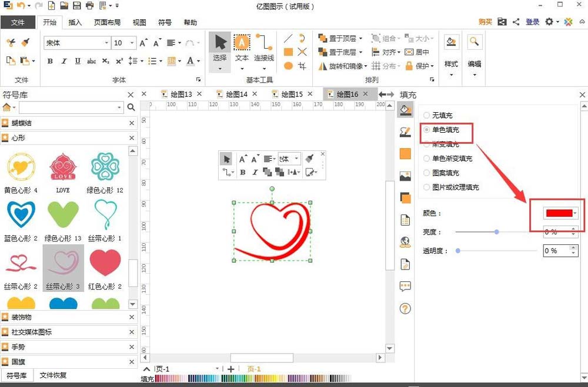Choose 无填充 fill option
The width and height of the screenshot is (588, 387).
click(x=427, y=115)
